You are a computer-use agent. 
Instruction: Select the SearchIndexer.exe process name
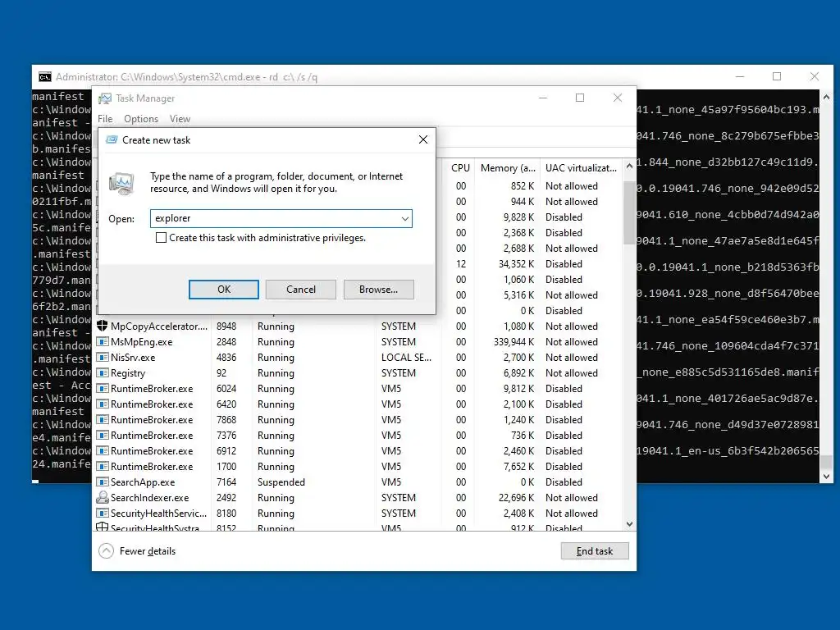pyautogui.click(x=149, y=497)
